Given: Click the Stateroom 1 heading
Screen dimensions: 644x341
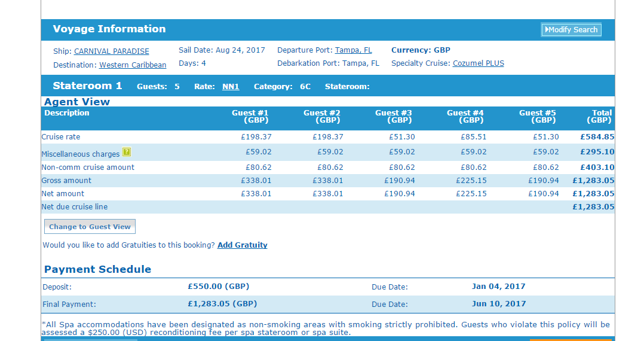Looking at the screenshot, I should (87, 86).
